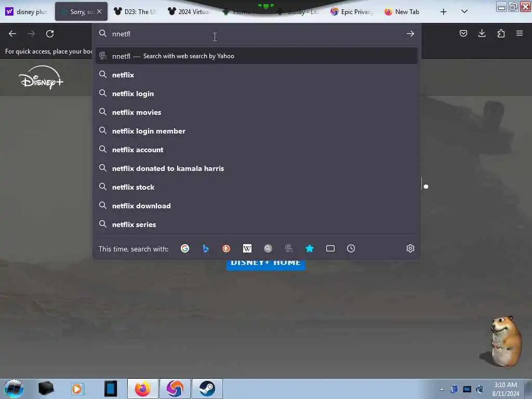The height and width of the screenshot is (399, 532).
Task: Open the Epic browser taskbar icon
Action: pos(175,389)
